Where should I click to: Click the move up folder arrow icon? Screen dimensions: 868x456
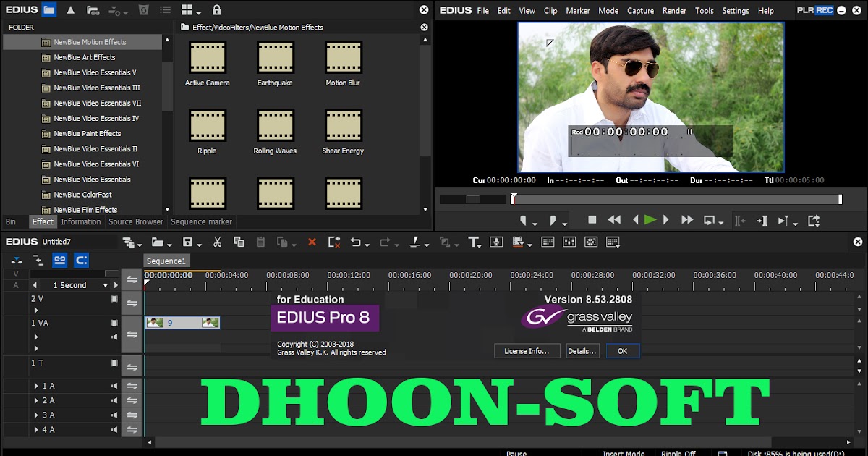(70, 10)
